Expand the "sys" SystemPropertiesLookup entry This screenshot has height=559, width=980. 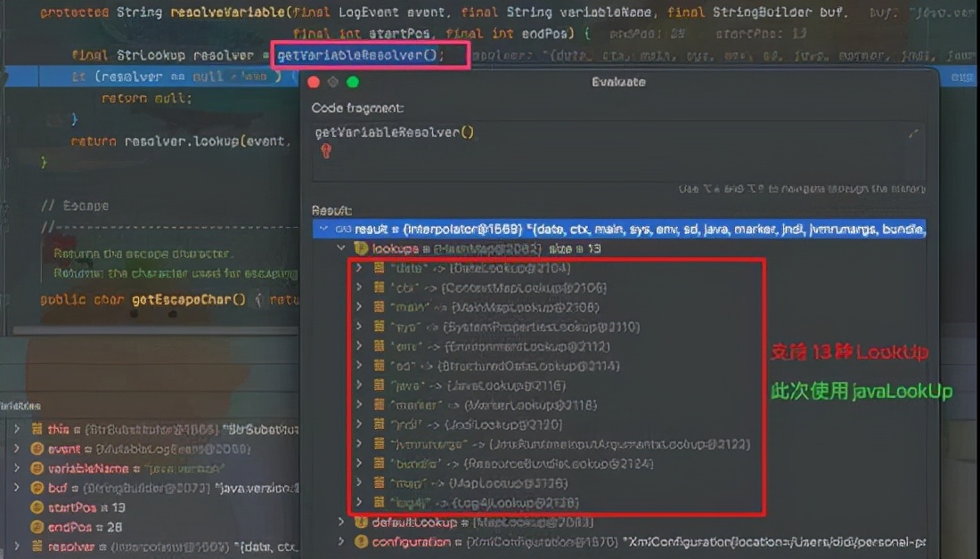359,327
